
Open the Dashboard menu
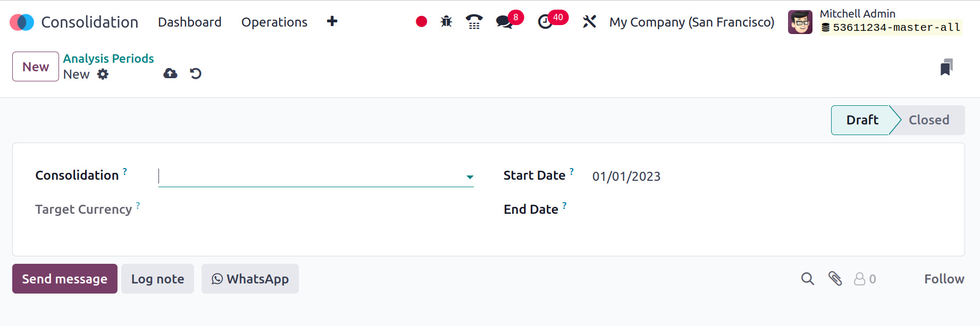[189, 22]
